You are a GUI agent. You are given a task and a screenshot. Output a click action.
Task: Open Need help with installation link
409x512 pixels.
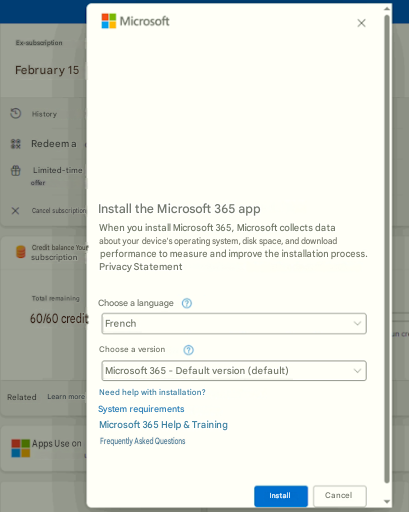pos(152,392)
